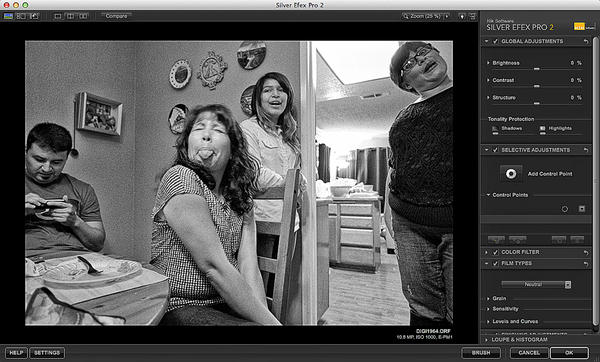Expand Levels and Curves settings

tap(488, 321)
